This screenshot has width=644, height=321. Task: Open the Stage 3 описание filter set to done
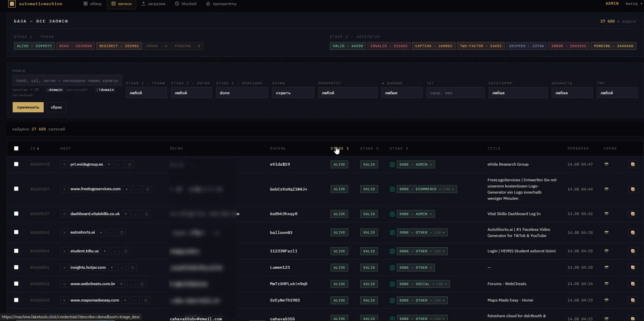point(242,93)
